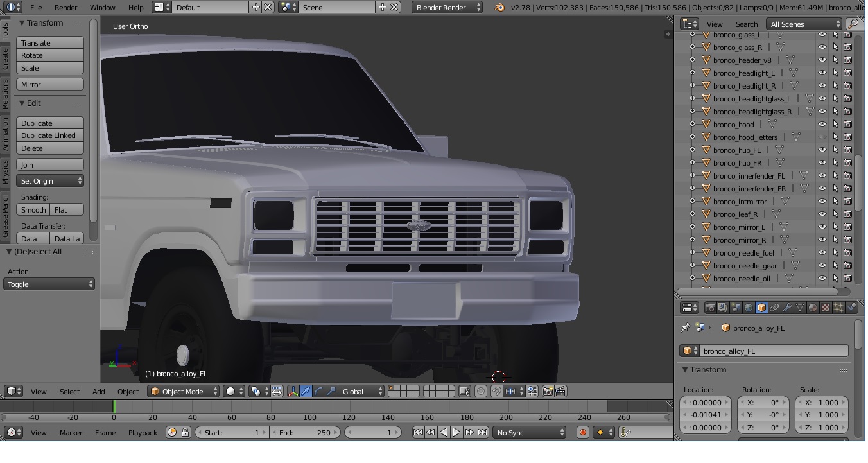Click the Mirror button in tool shelf
This screenshot has width=868, height=463.
pos(50,85)
